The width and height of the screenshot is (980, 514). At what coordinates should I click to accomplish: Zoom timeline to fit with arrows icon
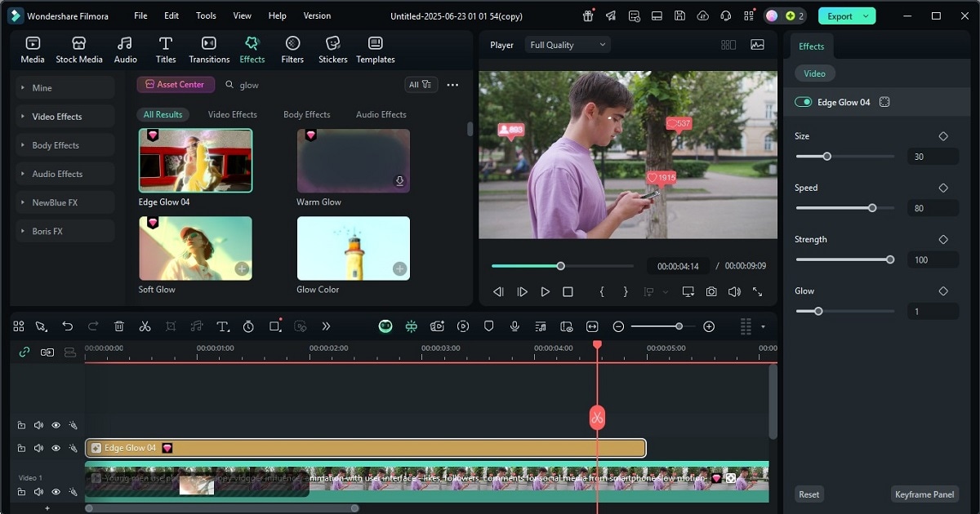click(x=592, y=326)
